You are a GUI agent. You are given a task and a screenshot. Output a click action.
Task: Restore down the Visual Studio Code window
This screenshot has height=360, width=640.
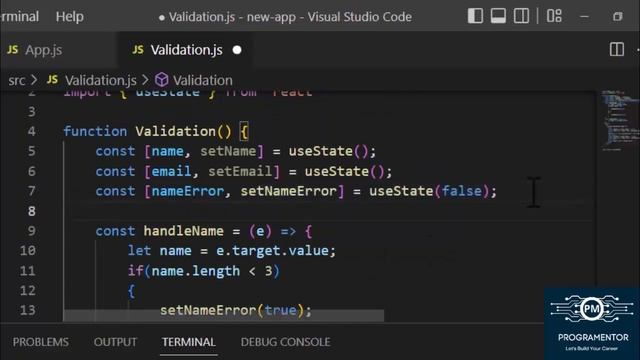coord(618,17)
